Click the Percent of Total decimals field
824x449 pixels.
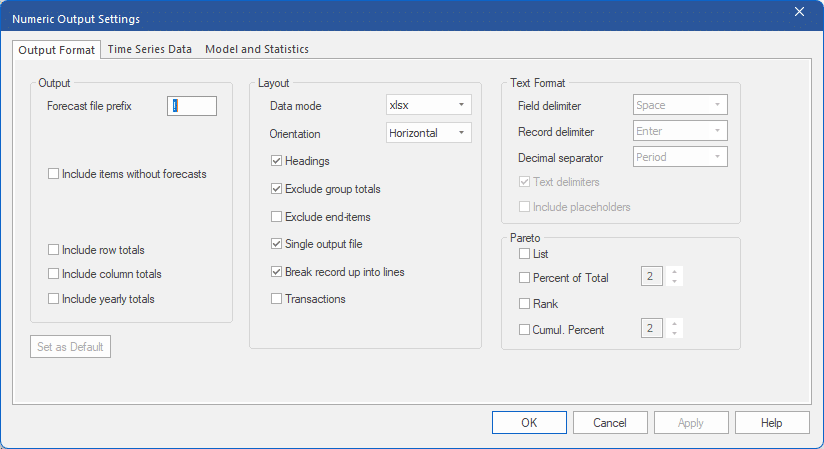click(x=652, y=277)
